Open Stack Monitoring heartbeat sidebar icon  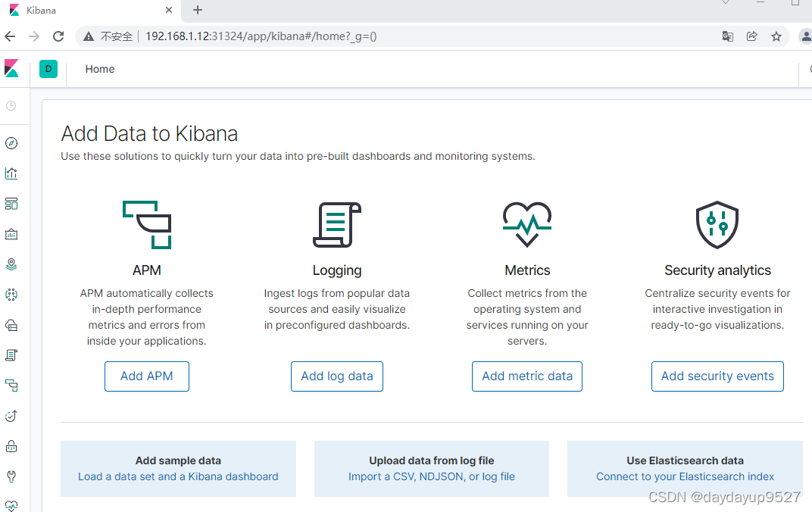(11, 506)
